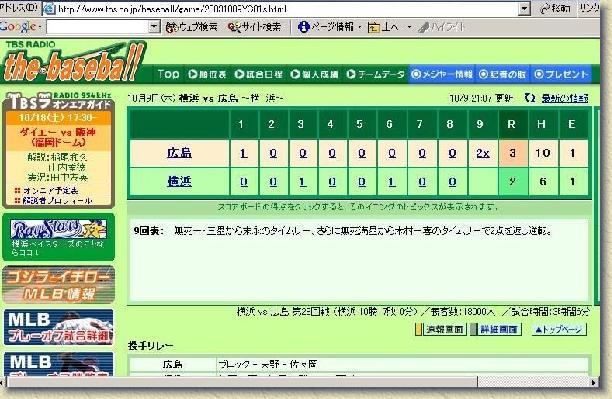Click the サイト検索 site search toolbar button
The width and height of the screenshot is (612, 399).
pos(254,27)
